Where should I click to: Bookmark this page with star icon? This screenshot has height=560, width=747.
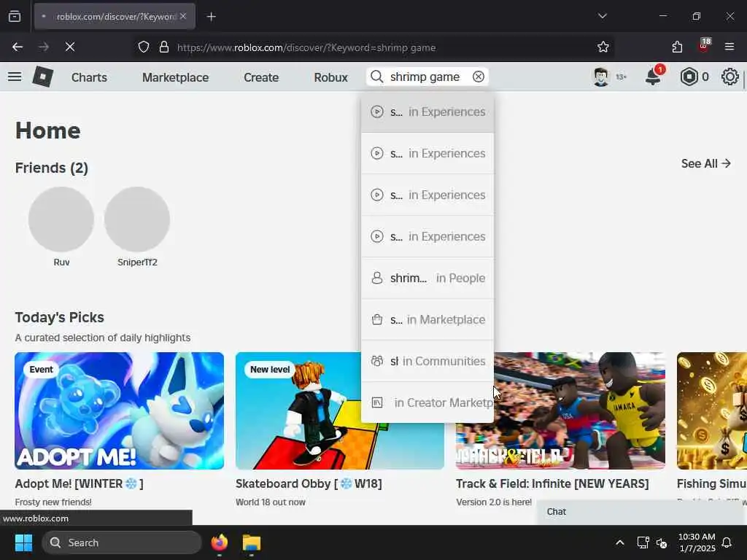point(603,47)
